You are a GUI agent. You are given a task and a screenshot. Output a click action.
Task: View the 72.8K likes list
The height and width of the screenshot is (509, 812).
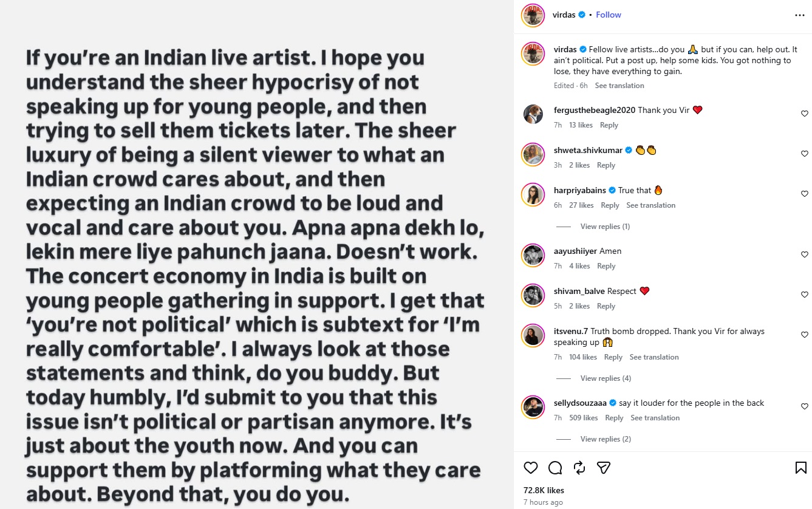(x=544, y=490)
